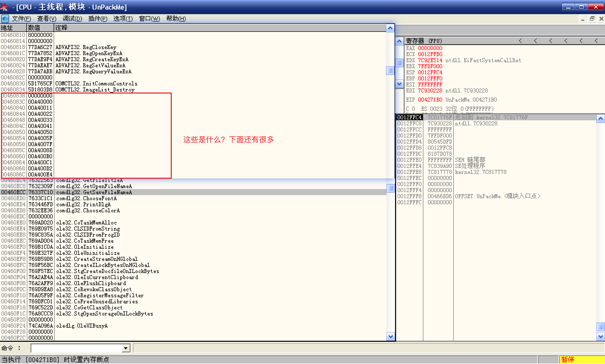This screenshot has height=364, width=605.
Task: Click the OllyDbg CPU window icon
Action: 4,7
